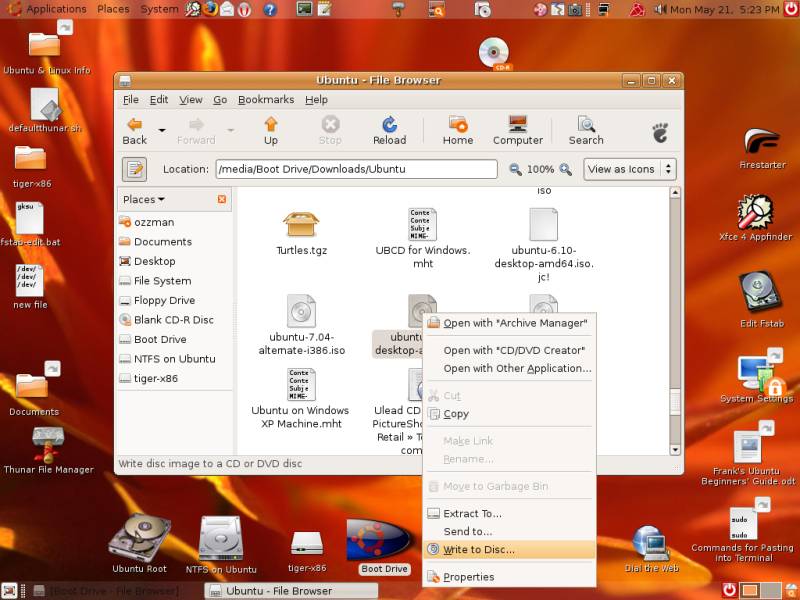Open the Edit menu
The image size is (800, 600).
coord(159,99)
